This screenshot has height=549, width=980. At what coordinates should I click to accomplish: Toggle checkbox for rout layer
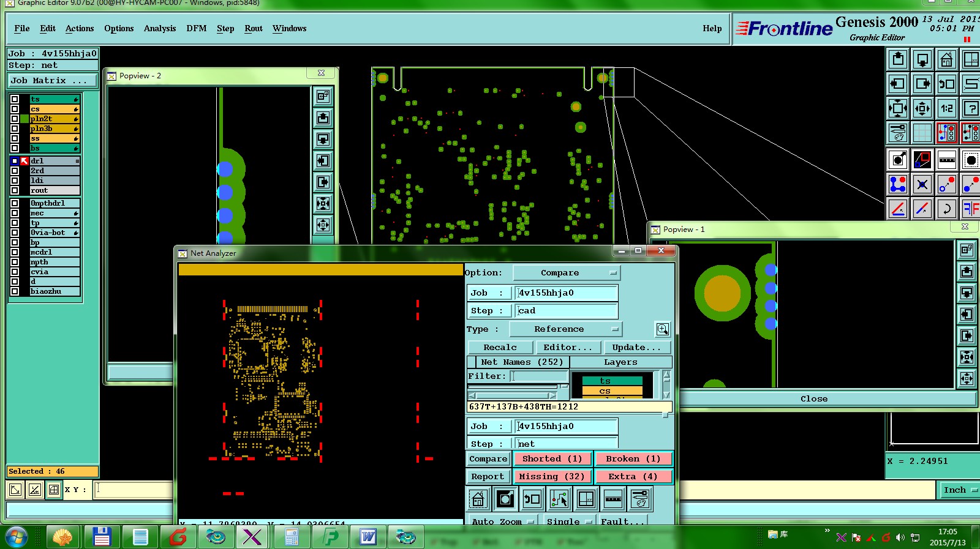pos(15,190)
